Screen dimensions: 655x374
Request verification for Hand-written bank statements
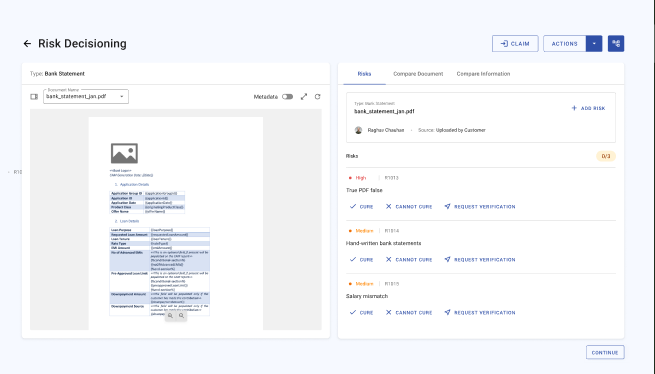tap(480, 260)
